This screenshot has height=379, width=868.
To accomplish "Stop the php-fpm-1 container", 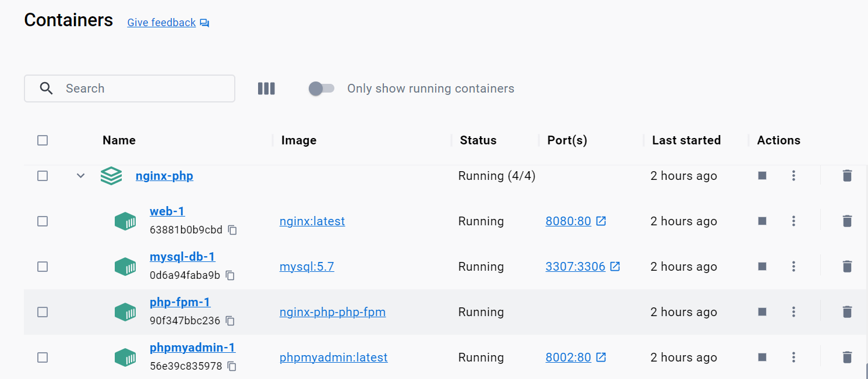I will [x=762, y=312].
